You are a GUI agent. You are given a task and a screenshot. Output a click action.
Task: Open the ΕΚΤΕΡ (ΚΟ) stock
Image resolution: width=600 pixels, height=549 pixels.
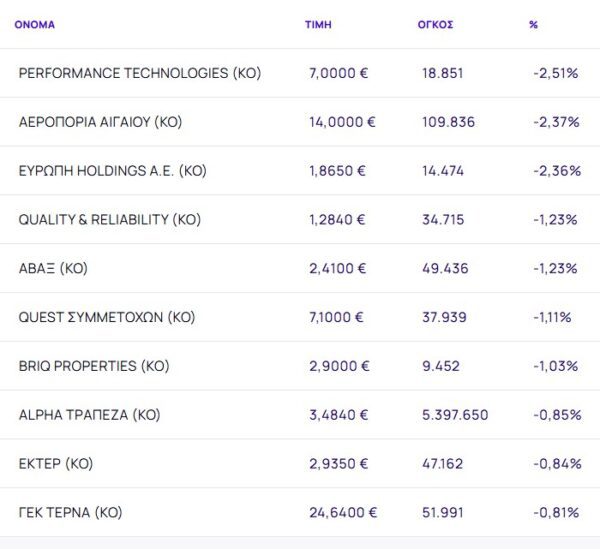tap(55, 464)
